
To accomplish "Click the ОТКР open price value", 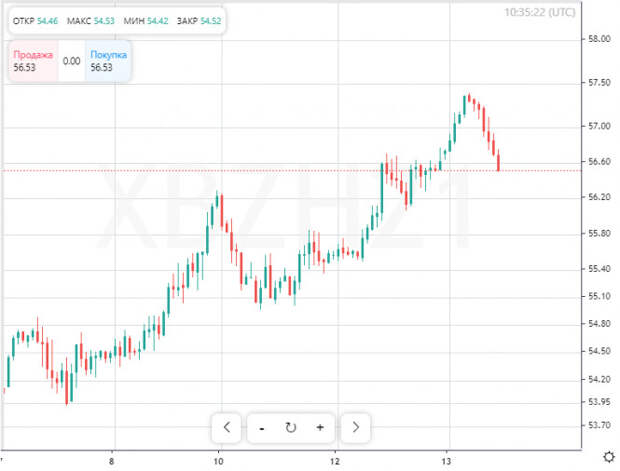I will pyautogui.click(x=47, y=21).
